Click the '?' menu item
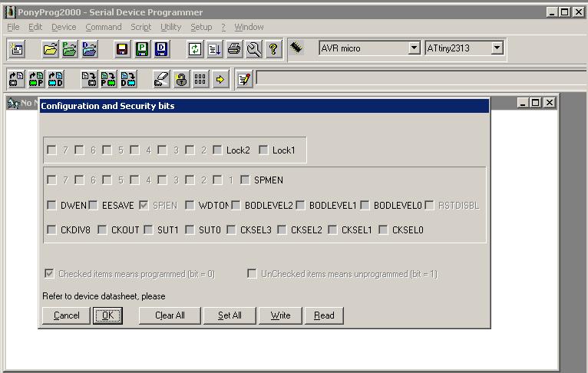The width and height of the screenshot is (588, 373). pos(223,27)
